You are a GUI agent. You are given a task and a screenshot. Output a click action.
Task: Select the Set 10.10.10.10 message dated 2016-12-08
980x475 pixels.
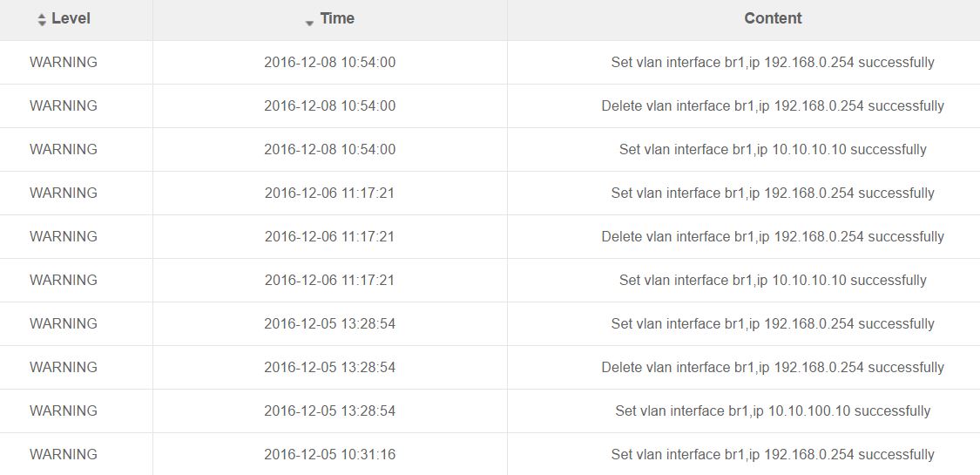coord(773,150)
